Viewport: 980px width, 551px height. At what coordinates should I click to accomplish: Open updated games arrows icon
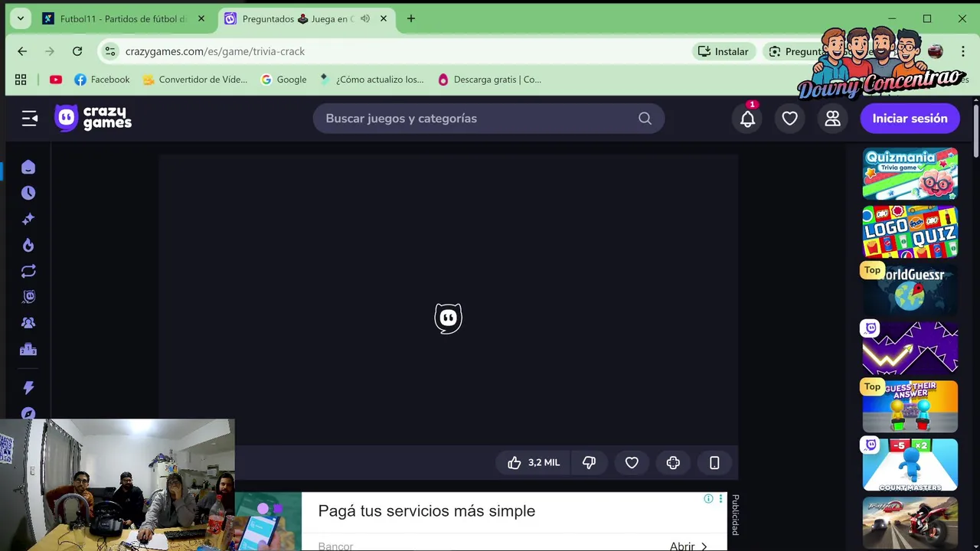click(x=28, y=272)
